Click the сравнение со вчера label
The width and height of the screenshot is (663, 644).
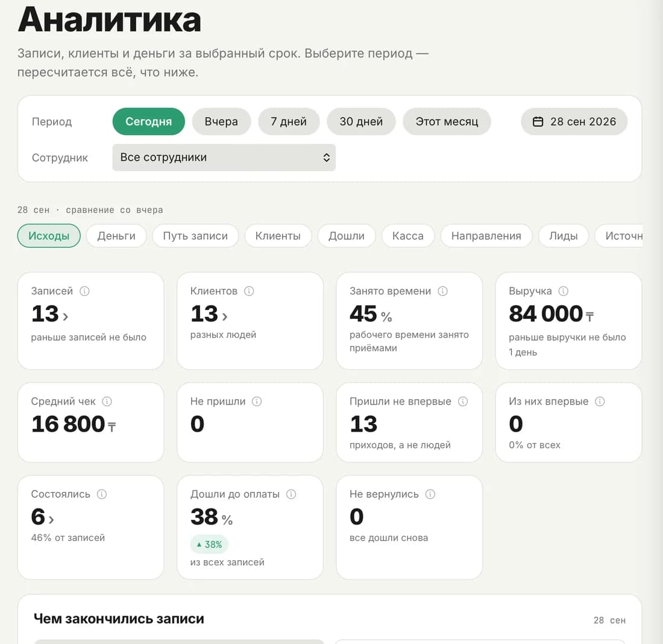pos(114,210)
